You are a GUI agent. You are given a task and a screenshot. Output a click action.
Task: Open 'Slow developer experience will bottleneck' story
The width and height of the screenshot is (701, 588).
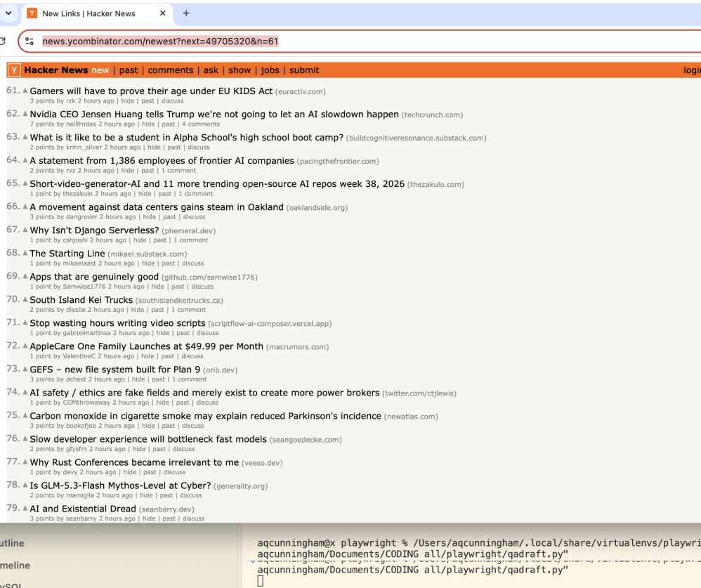coord(148,439)
